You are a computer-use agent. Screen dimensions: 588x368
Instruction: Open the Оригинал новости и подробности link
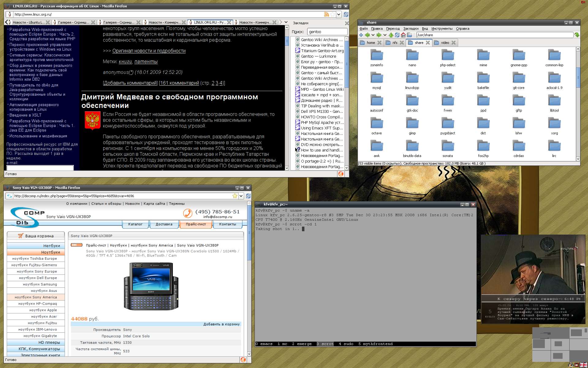pos(149,51)
